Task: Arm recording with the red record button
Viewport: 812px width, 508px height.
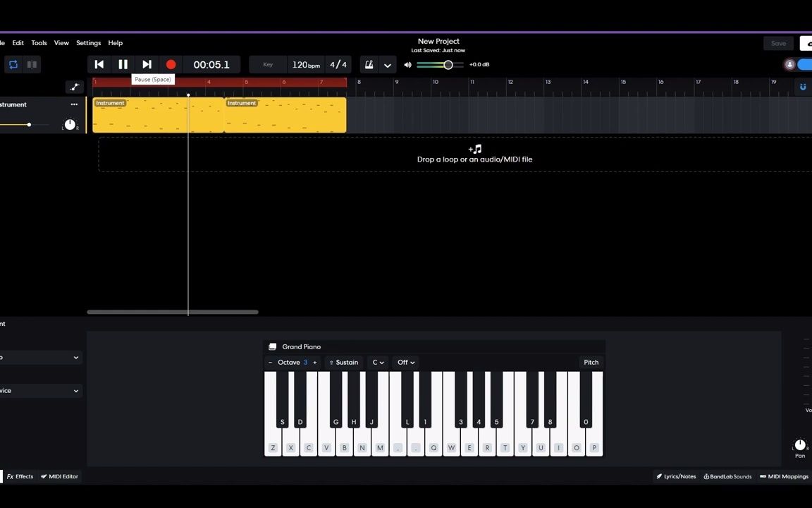Action: click(x=171, y=64)
